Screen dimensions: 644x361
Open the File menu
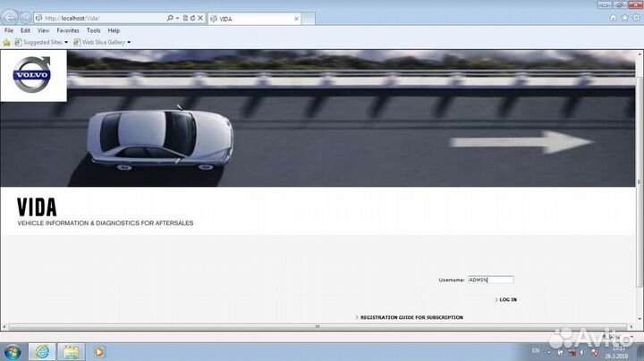point(9,30)
